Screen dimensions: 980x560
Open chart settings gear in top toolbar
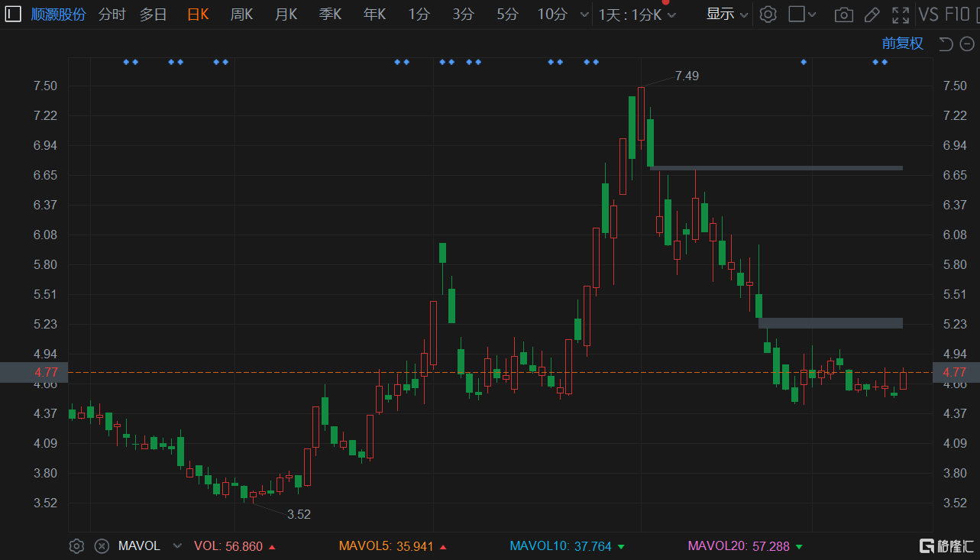(768, 14)
